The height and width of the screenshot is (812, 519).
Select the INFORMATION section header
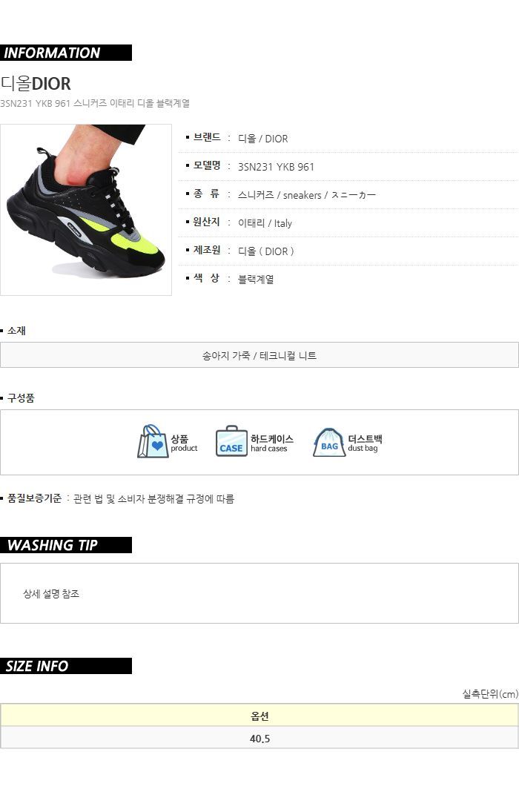click(x=66, y=53)
